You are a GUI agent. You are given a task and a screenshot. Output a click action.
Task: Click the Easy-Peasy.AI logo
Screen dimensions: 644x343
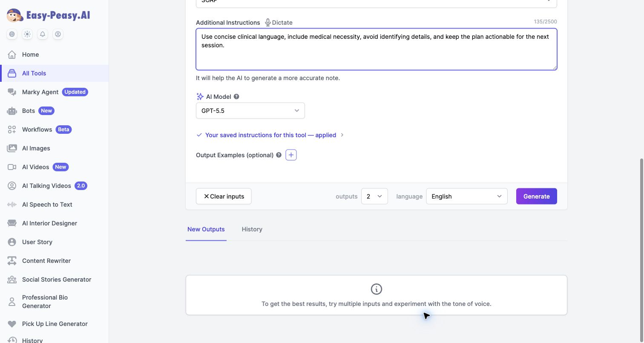point(48,16)
